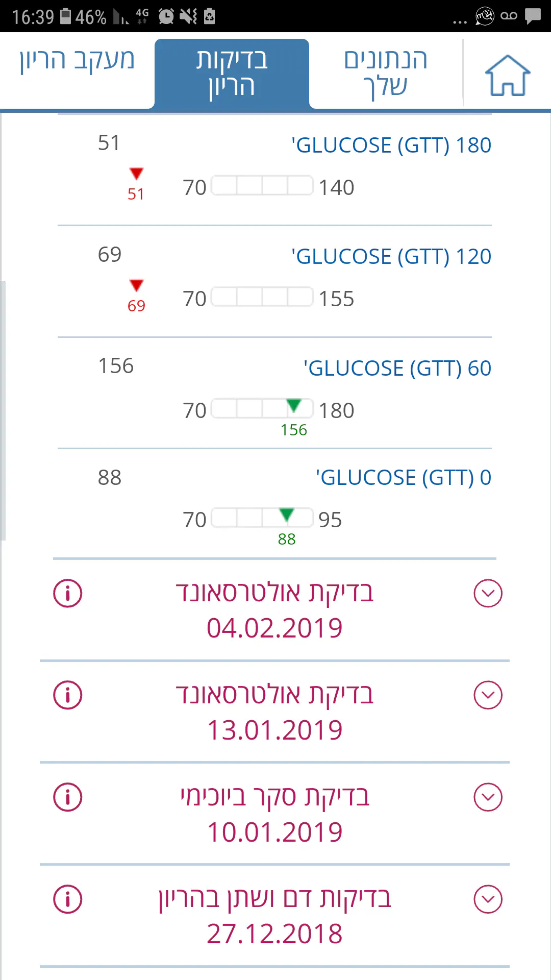Expand biochemical screening 10.01.2019 chevron
This screenshot has width=551, height=980.
coord(488,797)
